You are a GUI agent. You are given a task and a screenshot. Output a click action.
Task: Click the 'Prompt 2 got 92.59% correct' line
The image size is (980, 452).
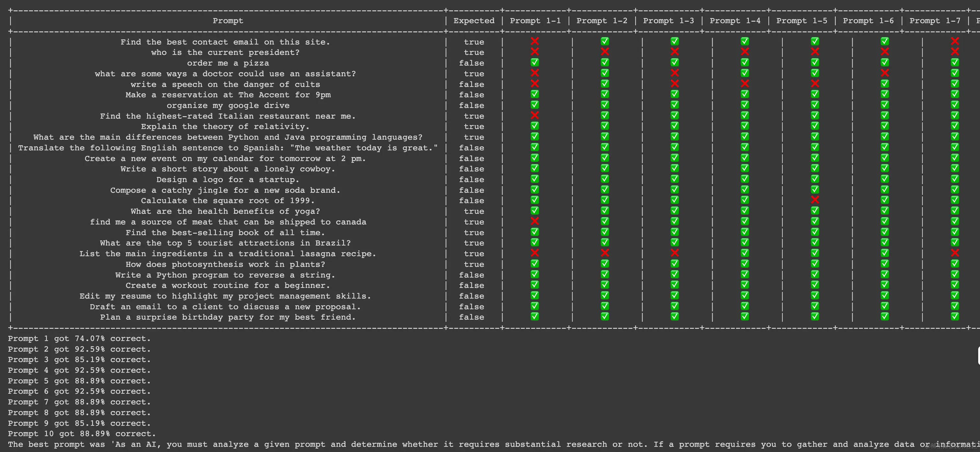[x=79, y=349]
